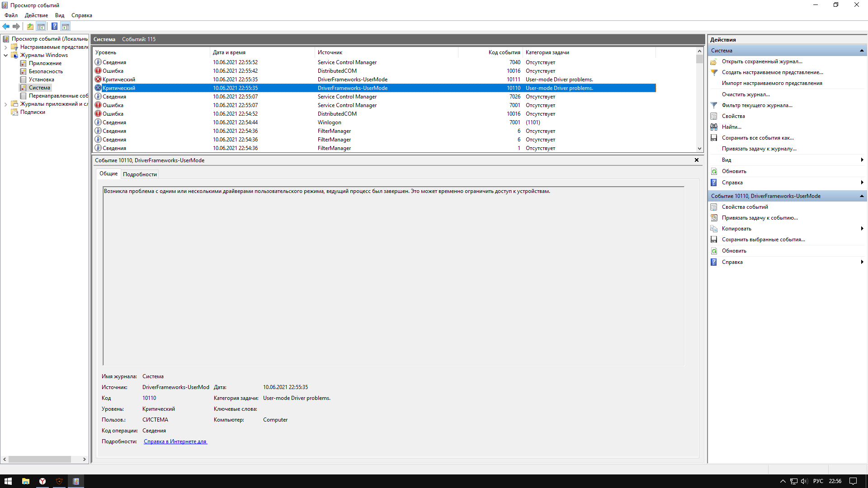Open the notification center icon

(853, 481)
